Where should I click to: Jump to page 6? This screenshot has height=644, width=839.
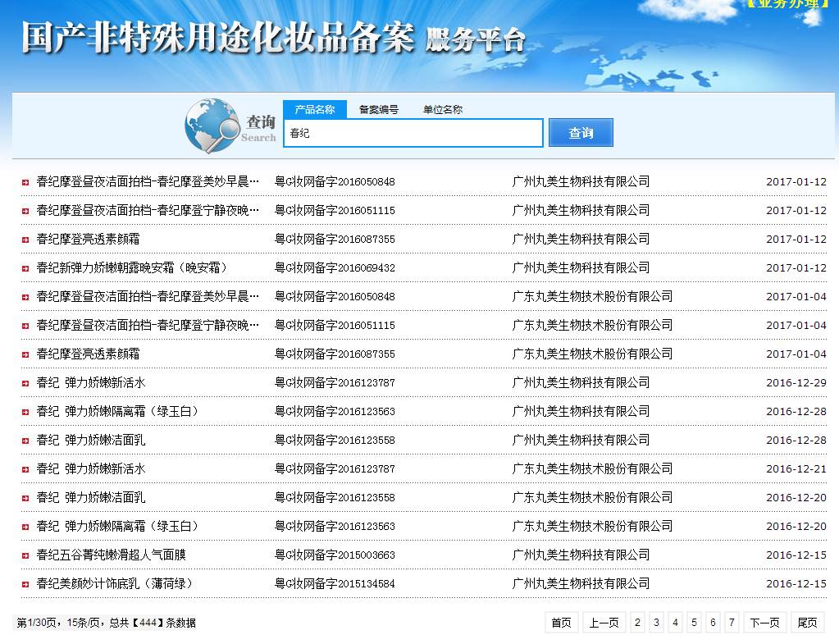(713, 623)
